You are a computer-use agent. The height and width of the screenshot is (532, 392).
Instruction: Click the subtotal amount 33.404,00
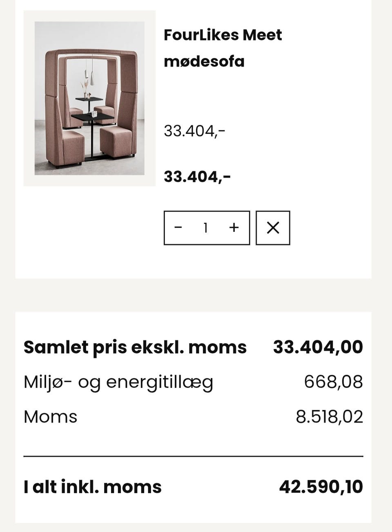coord(318,347)
